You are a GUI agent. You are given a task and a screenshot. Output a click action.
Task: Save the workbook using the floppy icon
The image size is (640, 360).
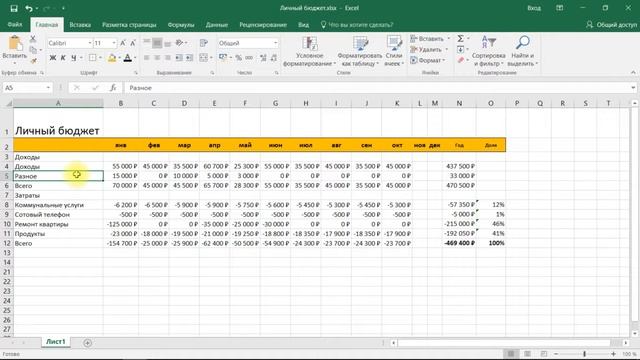(14, 8)
